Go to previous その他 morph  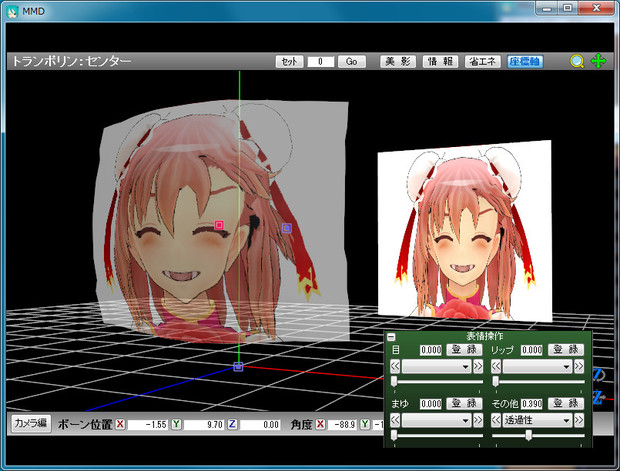[496, 420]
